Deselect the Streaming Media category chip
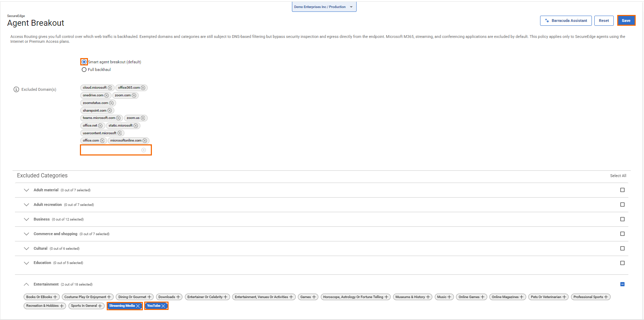The image size is (644, 320). (x=138, y=306)
